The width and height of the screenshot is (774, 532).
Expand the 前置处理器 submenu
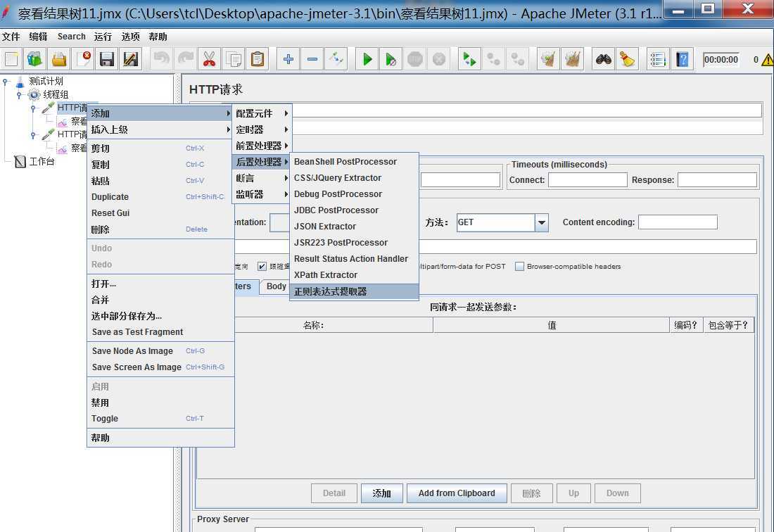[x=262, y=146]
